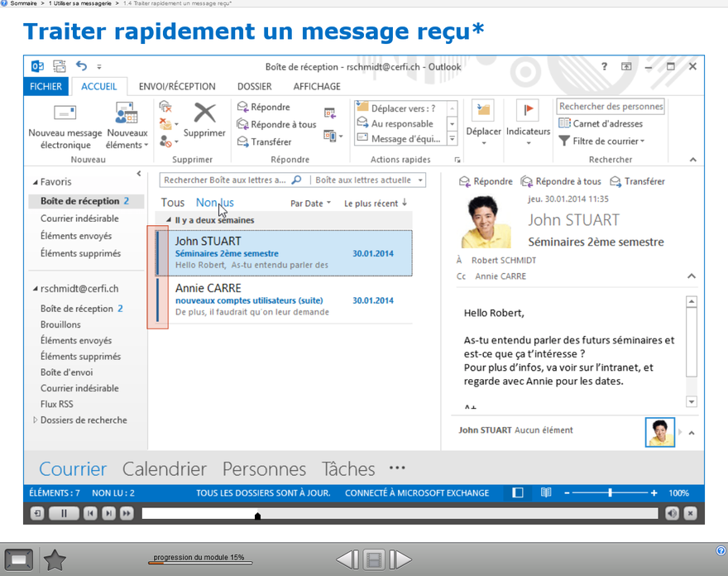The width and height of the screenshot is (728, 576).
Task: Show Tous messages filter
Action: click(x=173, y=203)
